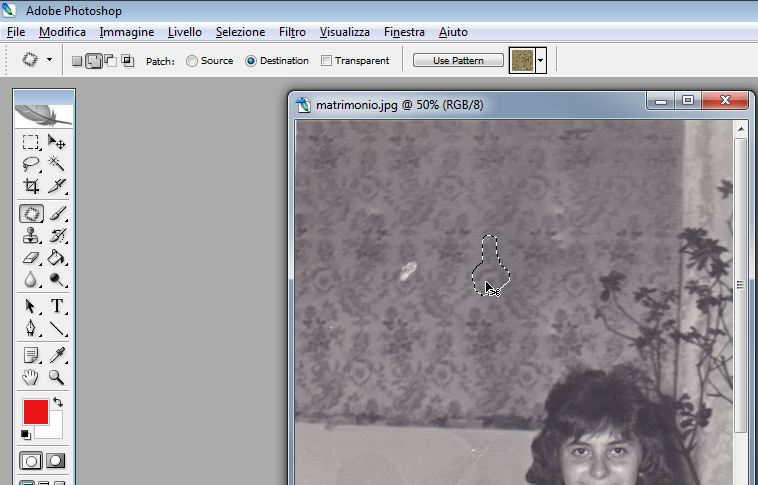758x485 pixels.
Task: Pick the History Brush tool
Action: click(57, 235)
